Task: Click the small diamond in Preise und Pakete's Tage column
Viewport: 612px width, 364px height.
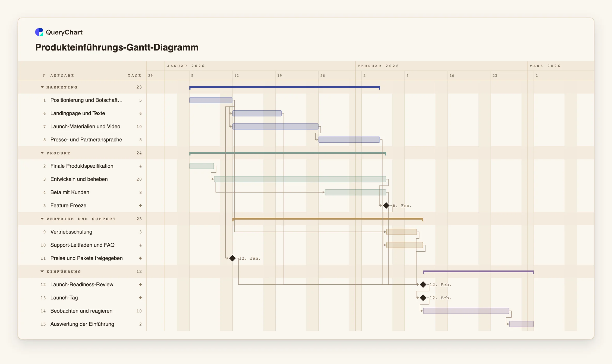Action: 140,258
